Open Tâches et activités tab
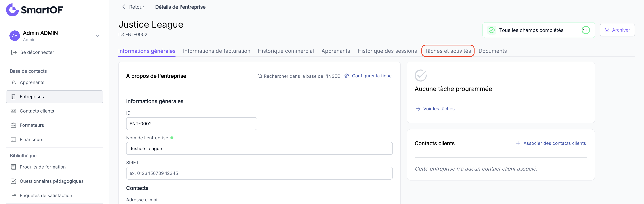Screen dimensions: 644x204 click(x=447, y=51)
